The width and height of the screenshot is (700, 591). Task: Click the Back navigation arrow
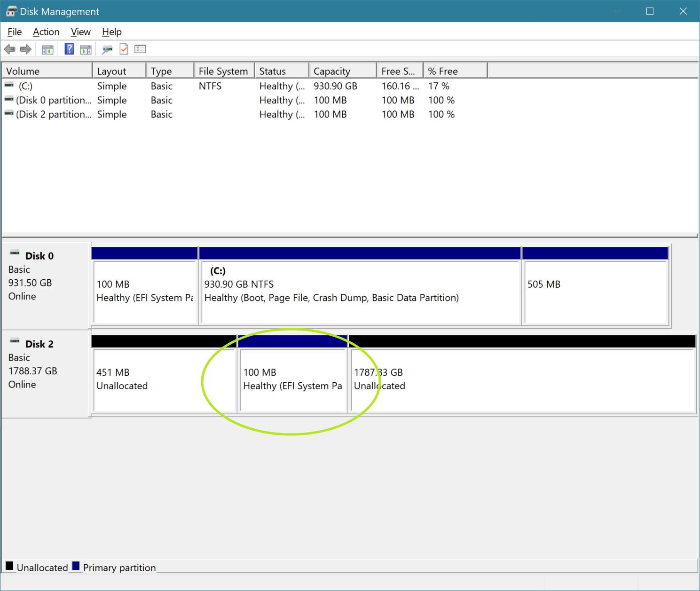click(10, 49)
